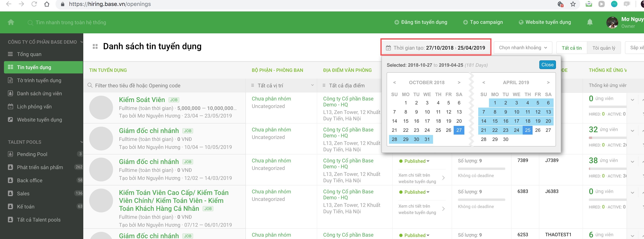Pick October 15 in the left calendar
The image size is (644, 239).
[x=405, y=121]
